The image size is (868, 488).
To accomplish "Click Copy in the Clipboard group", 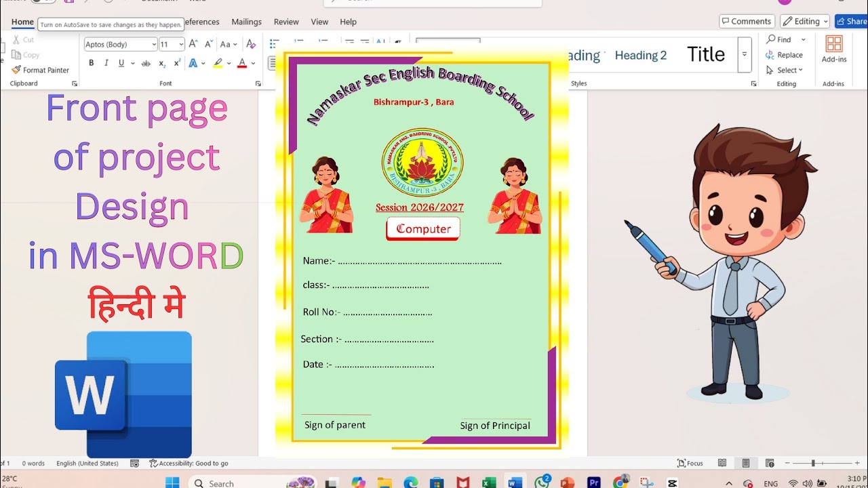I will (26, 55).
